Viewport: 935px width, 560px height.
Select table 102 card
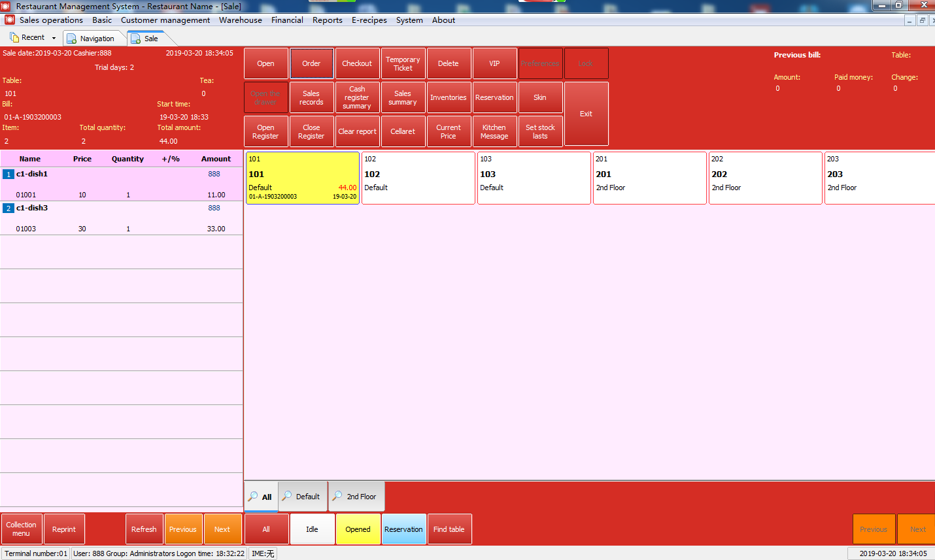(x=418, y=178)
